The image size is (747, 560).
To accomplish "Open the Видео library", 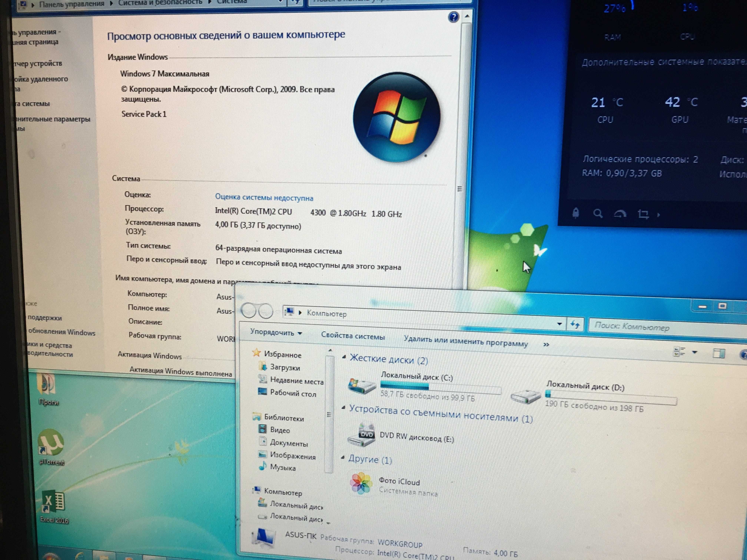I will pos(280,430).
